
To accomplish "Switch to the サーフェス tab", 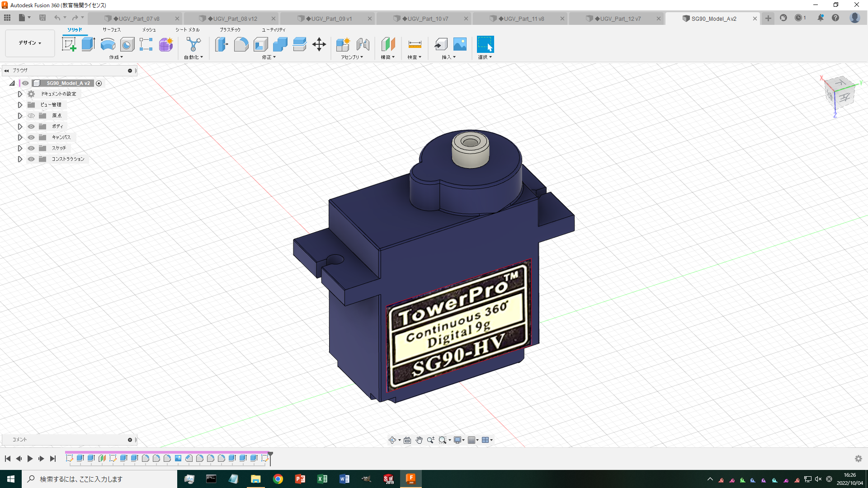I will point(112,30).
